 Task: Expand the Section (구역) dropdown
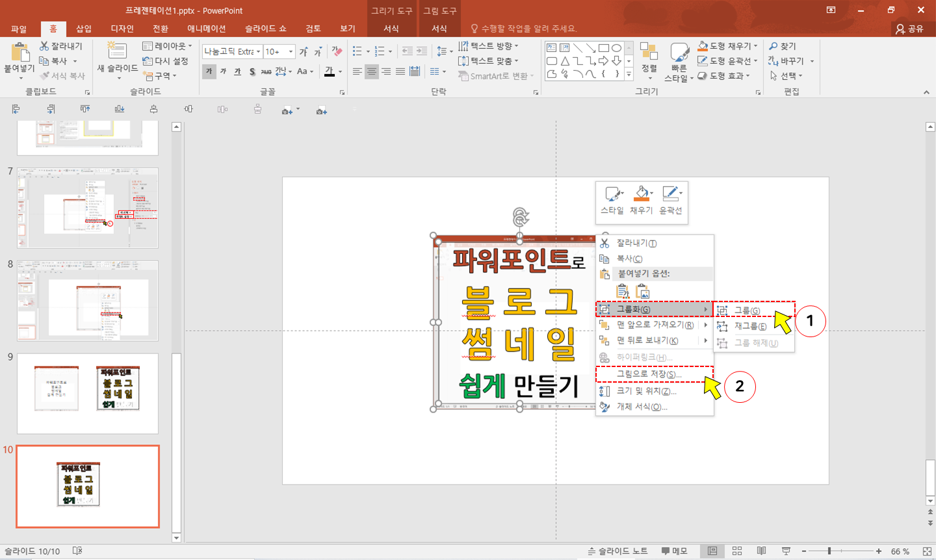(160, 75)
